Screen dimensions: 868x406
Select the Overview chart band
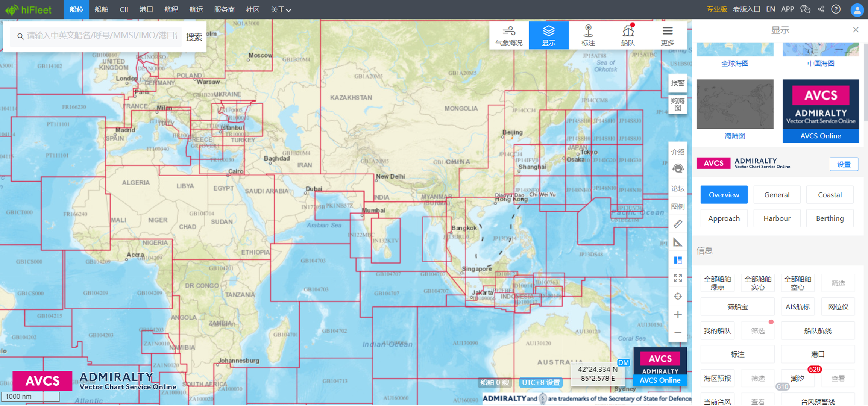click(724, 195)
